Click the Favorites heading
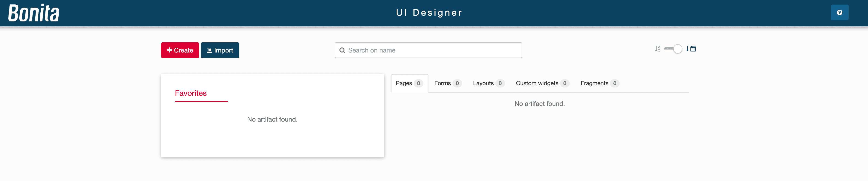 tap(191, 93)
